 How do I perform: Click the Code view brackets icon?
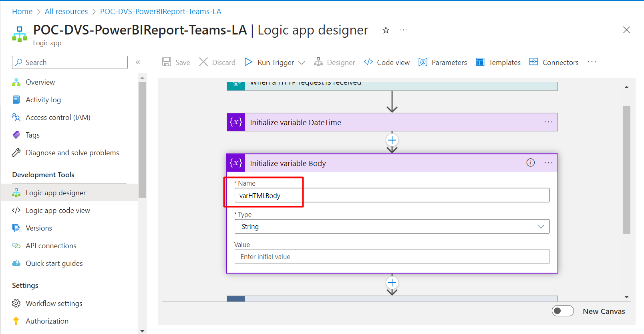click(368, 62)
